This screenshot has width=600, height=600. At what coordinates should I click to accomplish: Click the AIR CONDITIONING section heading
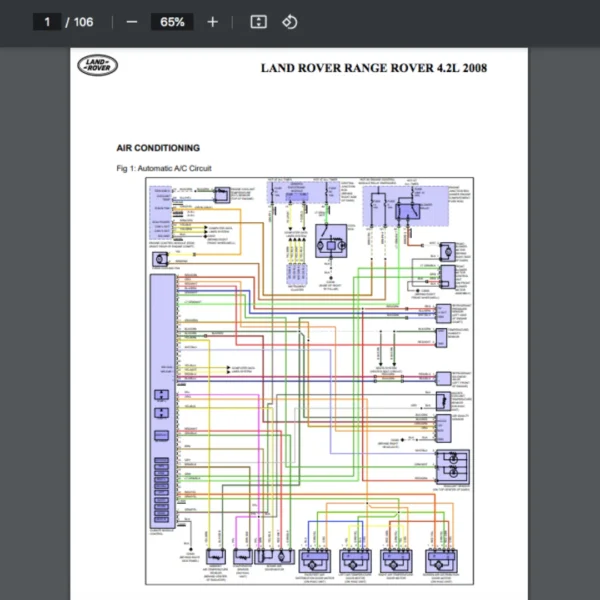pyautogui.click(x=158, y=148)
